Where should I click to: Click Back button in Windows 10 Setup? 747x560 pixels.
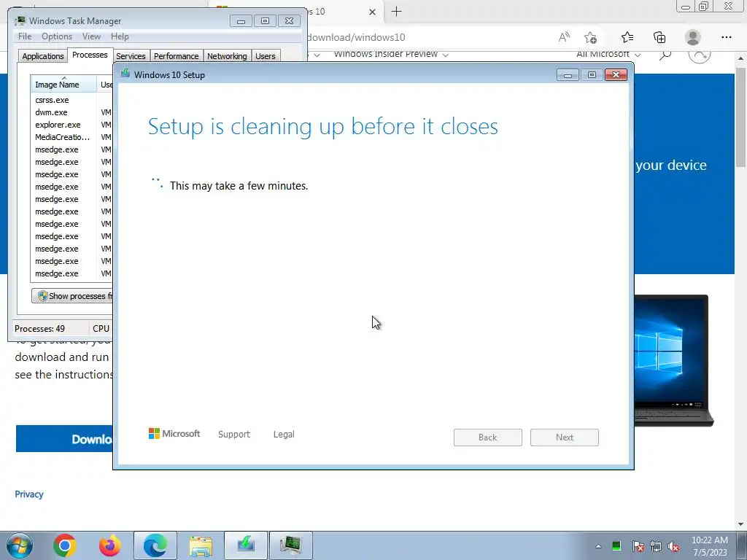[488, 437]
